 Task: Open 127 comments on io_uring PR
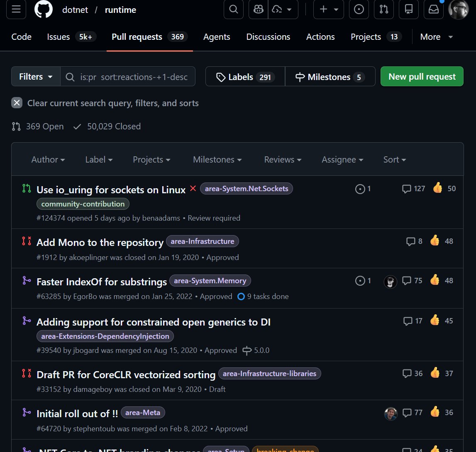point(413,189)
